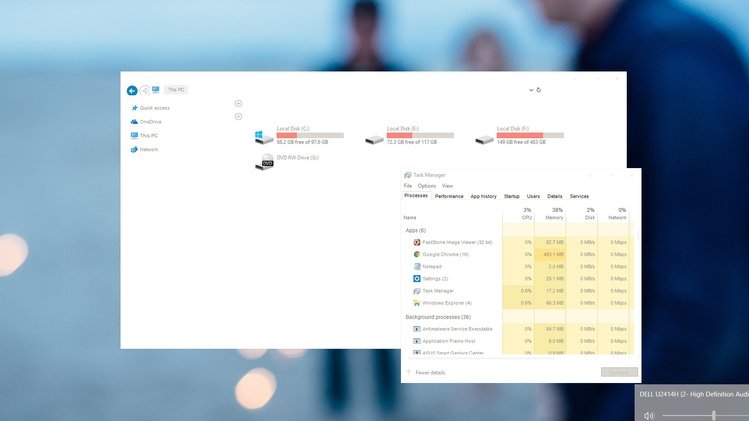Select the DVD RW Drive (G:) icon
The width and height of the screenshot is (749, 421).
tap(264, 162)
